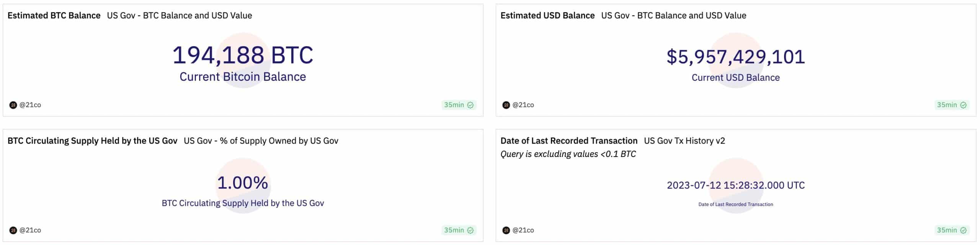The width and height of the screenshot is (980, 245).
Task: Click the 21co avatar in the Last Transaction panel
Action: click(506, 230)
